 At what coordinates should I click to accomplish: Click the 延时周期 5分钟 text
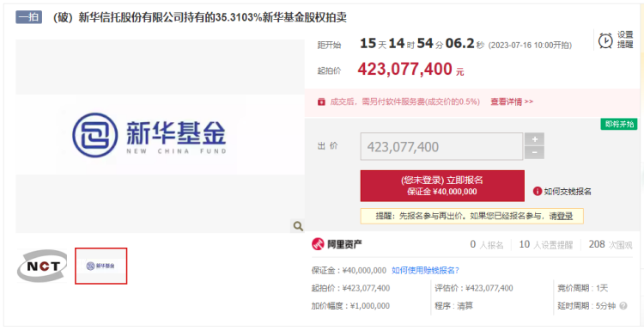pyautogui.click(x=586, y=306)
